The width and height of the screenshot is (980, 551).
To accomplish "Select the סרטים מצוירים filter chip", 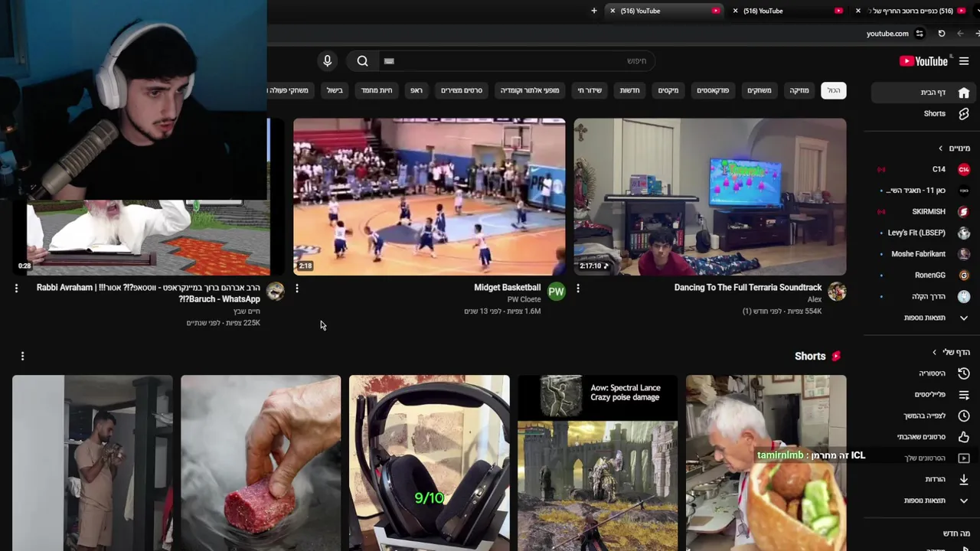I will 462,90.
